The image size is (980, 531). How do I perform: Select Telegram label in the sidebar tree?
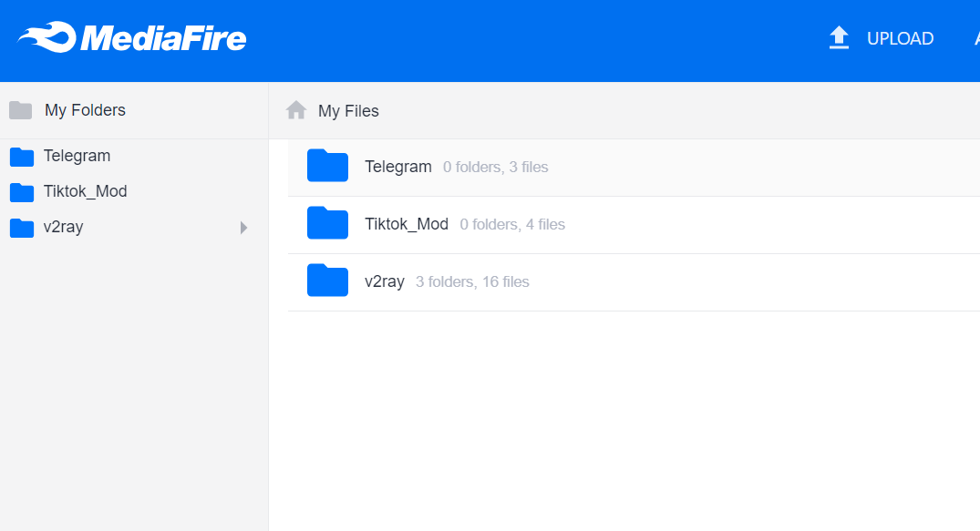click(x=77, y=156)
